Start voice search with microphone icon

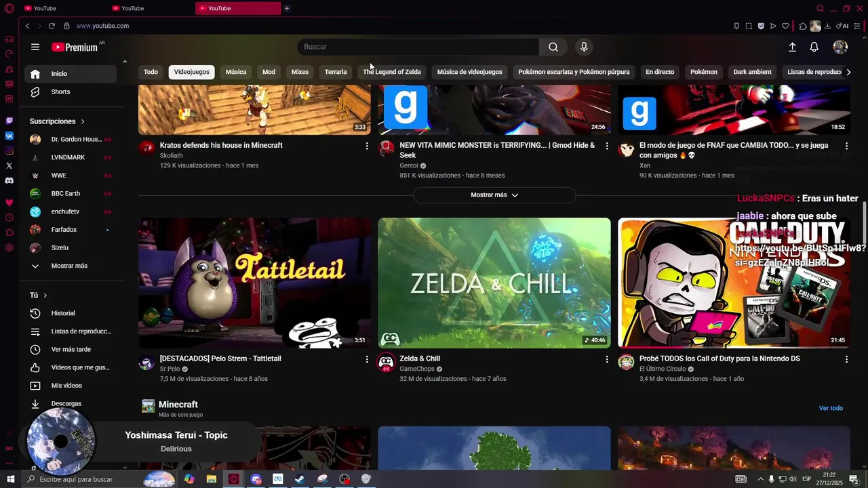click(584, 47)
